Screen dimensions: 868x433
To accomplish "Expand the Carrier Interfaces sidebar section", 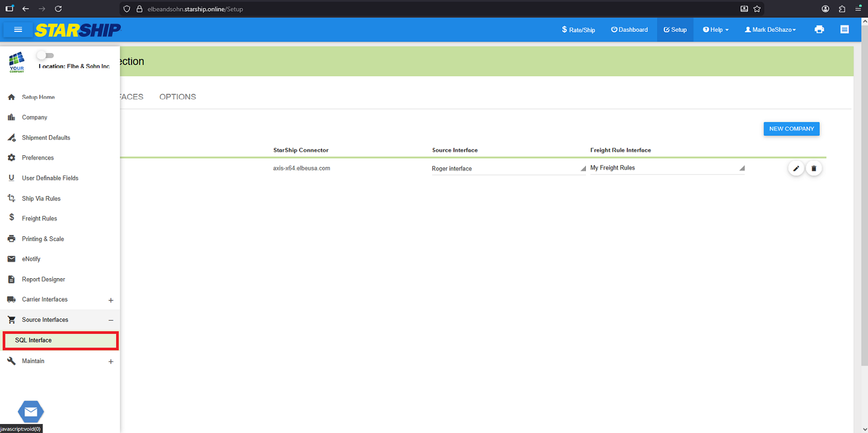I will 111,300.
